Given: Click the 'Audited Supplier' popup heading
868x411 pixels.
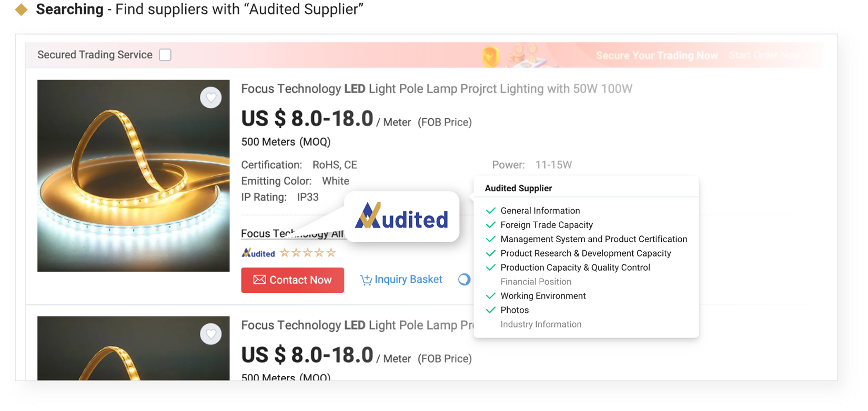Looking at the screenshot, I should click(x=518, y=188).
